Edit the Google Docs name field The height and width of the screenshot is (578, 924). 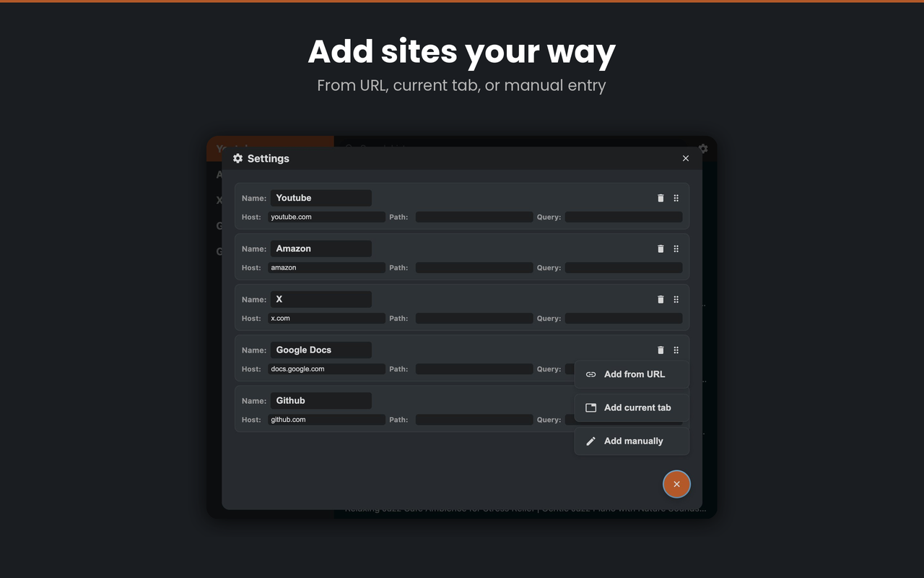tap(321, 350)
